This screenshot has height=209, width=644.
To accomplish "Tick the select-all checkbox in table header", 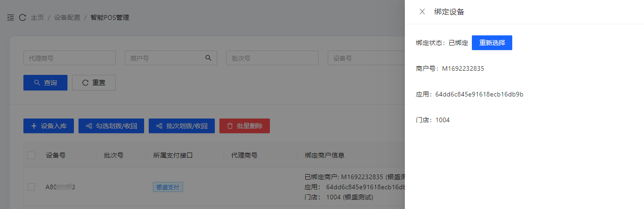I will pos(31,155).
